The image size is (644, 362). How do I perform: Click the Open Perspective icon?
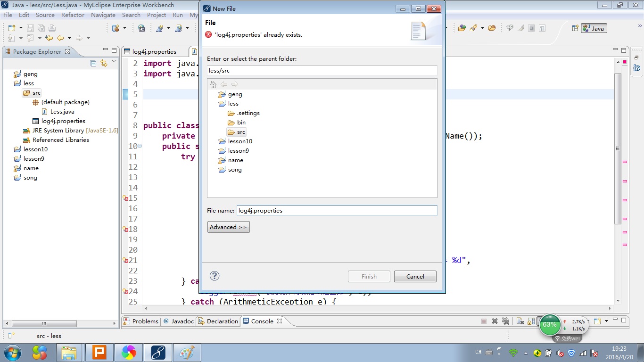[x=575, y=28]
